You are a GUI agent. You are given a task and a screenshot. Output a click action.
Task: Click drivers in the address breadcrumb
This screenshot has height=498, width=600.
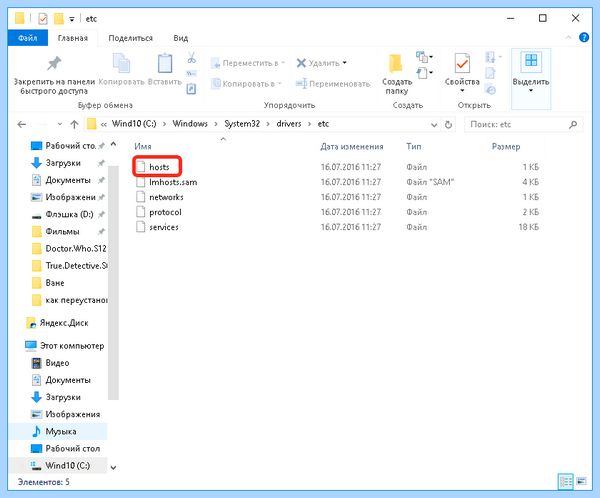[x=289, y=124]
